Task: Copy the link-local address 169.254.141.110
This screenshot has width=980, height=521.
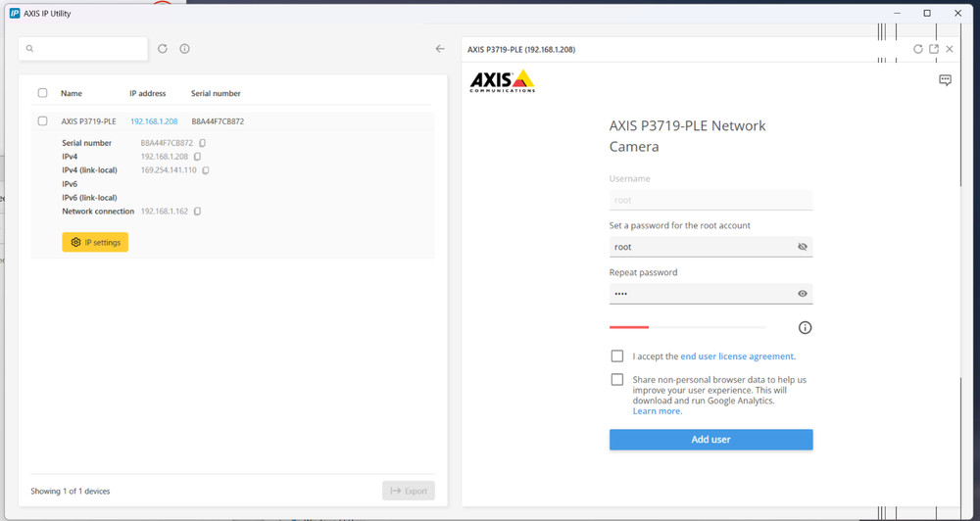Action: click(206, 170)
